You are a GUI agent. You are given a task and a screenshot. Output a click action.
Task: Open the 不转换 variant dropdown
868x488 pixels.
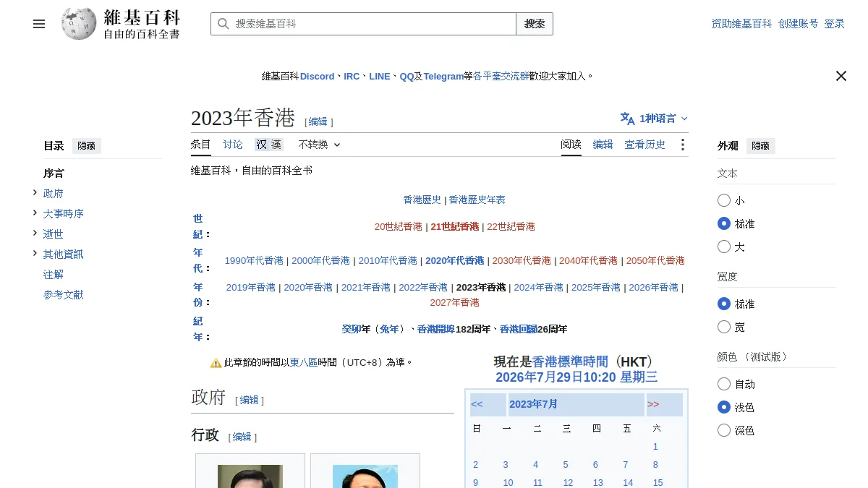coord(319,145)
